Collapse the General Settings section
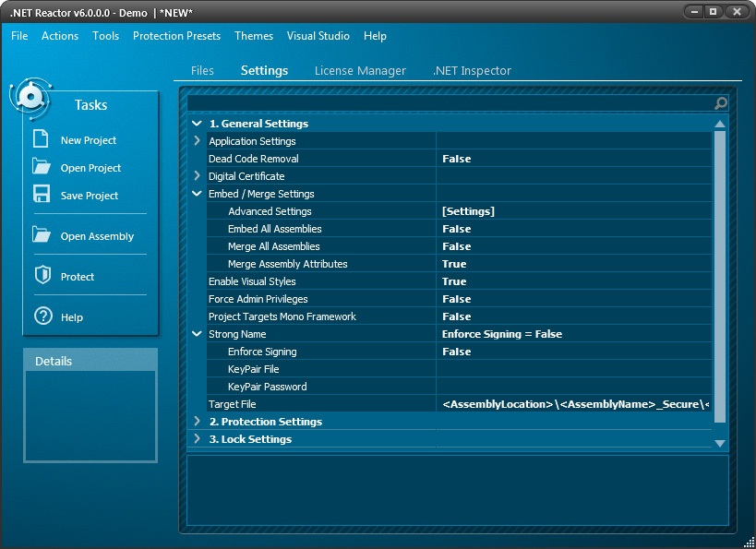The image size is (756, 549). [196, 123]
